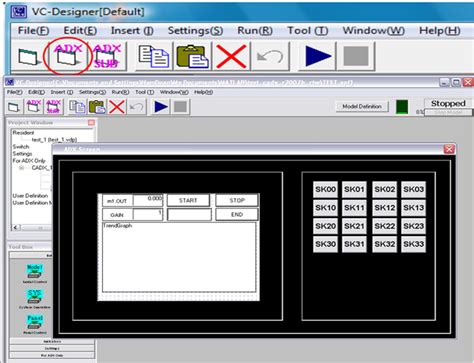Viewport: 474px width, 363px height.
Task: Click the small paste icon in lower window toolbar
Action: click(97, 107)
